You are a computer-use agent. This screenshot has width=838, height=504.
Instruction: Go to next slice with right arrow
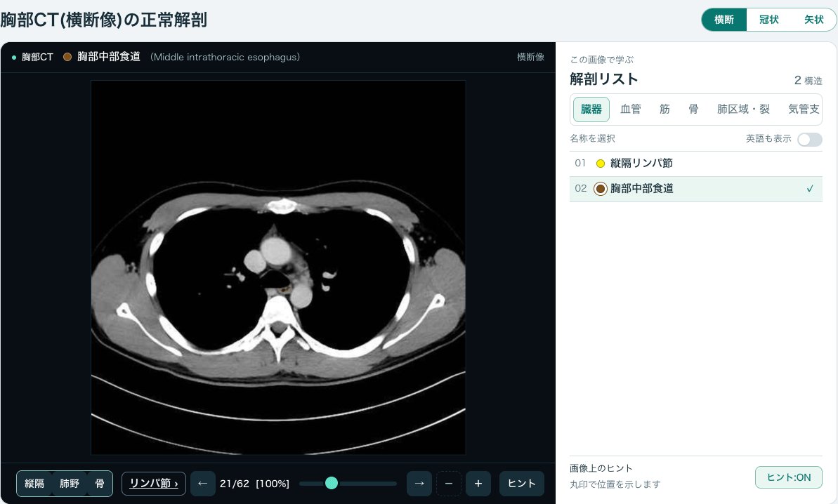(419, 484)
